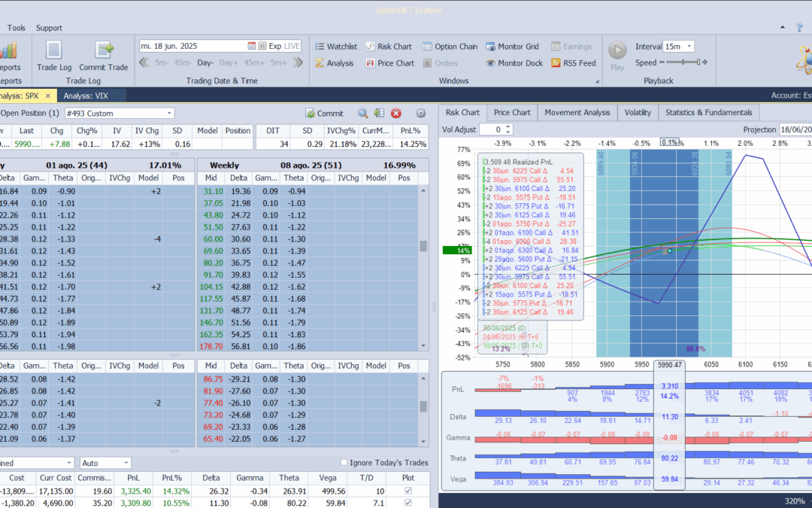Step the date back with Day-
Screen dimensions: 812x508
point(205,62)
